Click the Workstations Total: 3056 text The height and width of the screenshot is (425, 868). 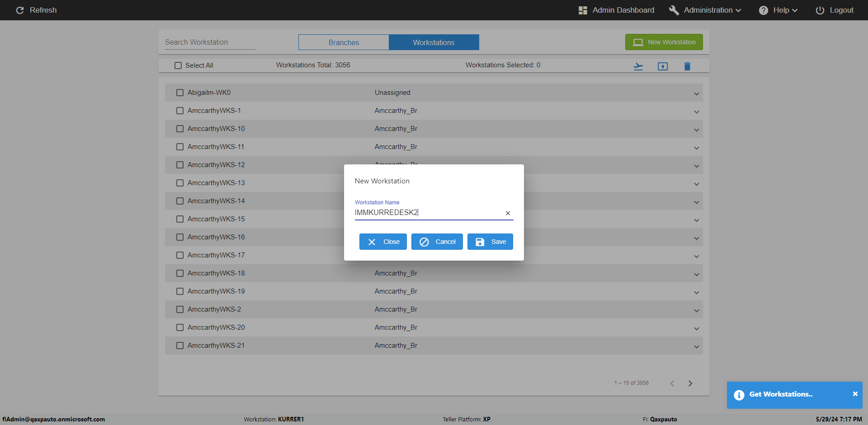pyautogui.click(x=313, y=65)
